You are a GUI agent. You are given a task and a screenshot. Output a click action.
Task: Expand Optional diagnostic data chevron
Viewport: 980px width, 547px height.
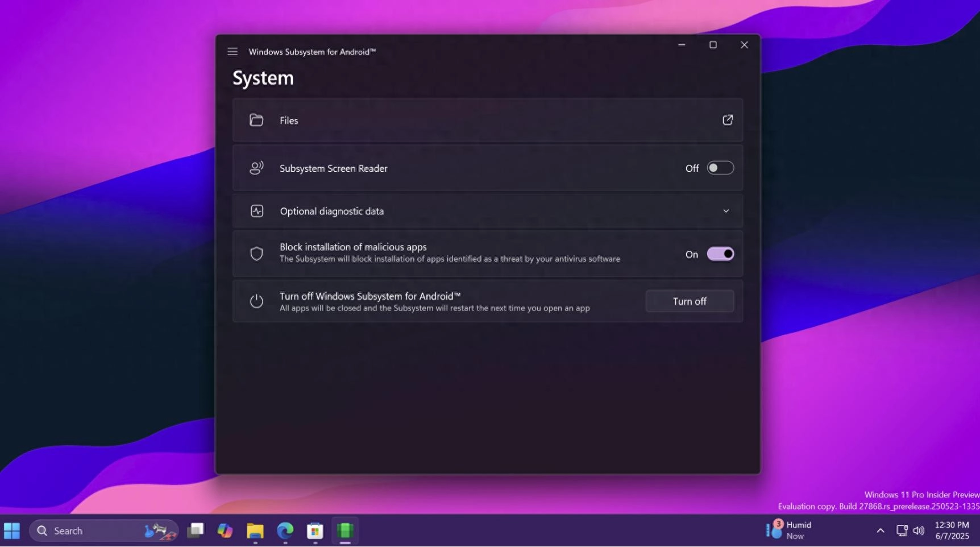(726, 211)
